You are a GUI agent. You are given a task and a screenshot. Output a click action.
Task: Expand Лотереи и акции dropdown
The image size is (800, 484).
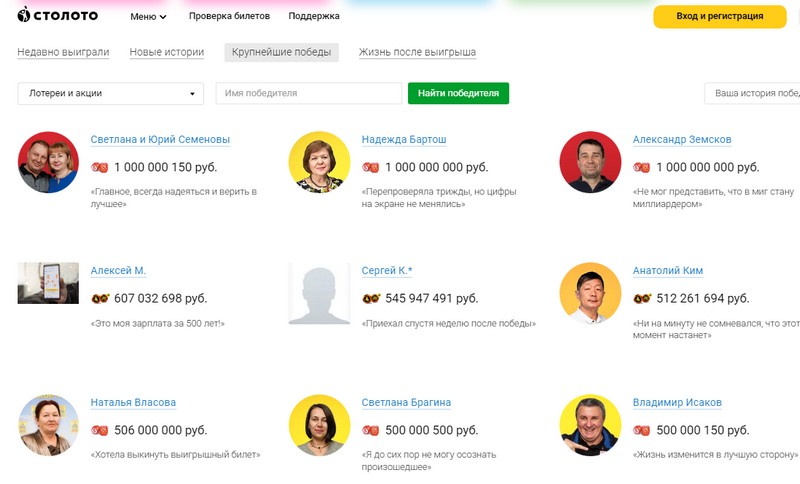111,93
